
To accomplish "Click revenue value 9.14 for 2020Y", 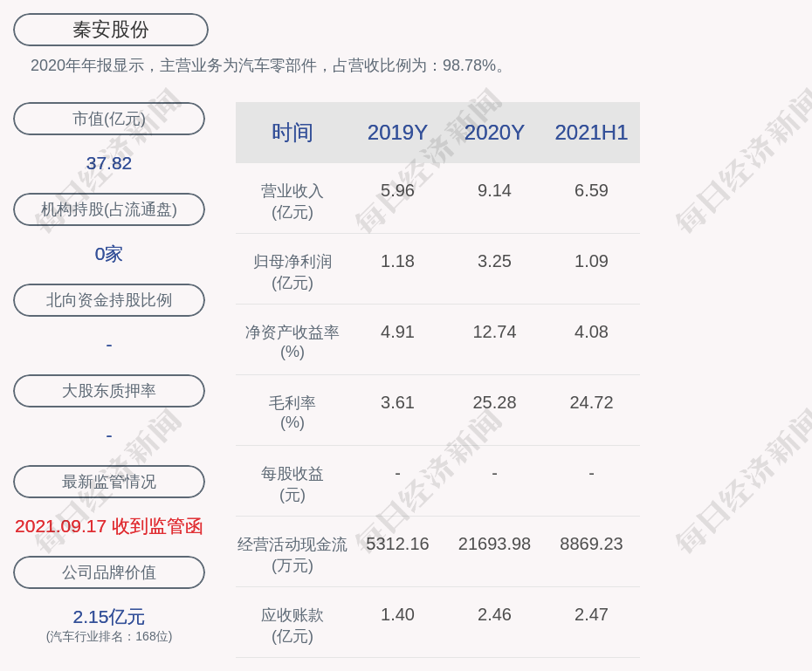I will [x=494, y=190].
